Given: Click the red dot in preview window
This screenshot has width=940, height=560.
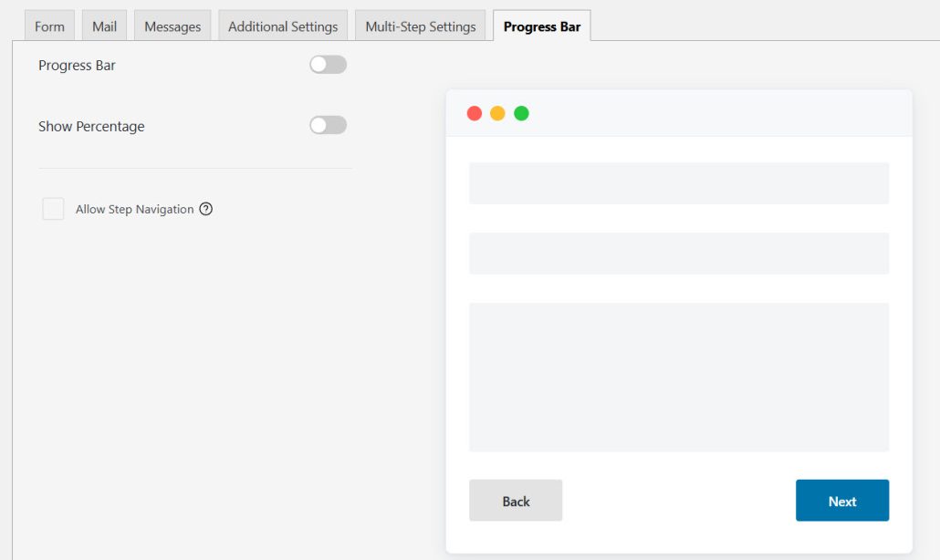Looking at the screenshot, I should pos(475,113).
